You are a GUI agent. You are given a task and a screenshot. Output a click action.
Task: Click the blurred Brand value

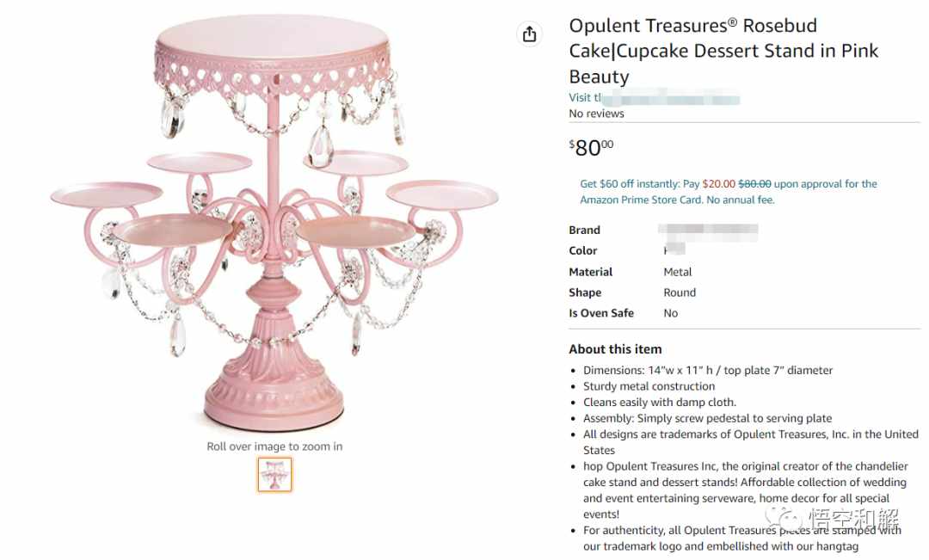tap(708, 230)
